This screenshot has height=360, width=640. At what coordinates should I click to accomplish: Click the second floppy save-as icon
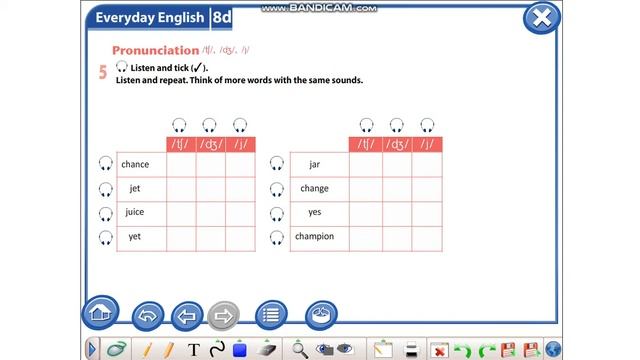[x=531, y=350]
